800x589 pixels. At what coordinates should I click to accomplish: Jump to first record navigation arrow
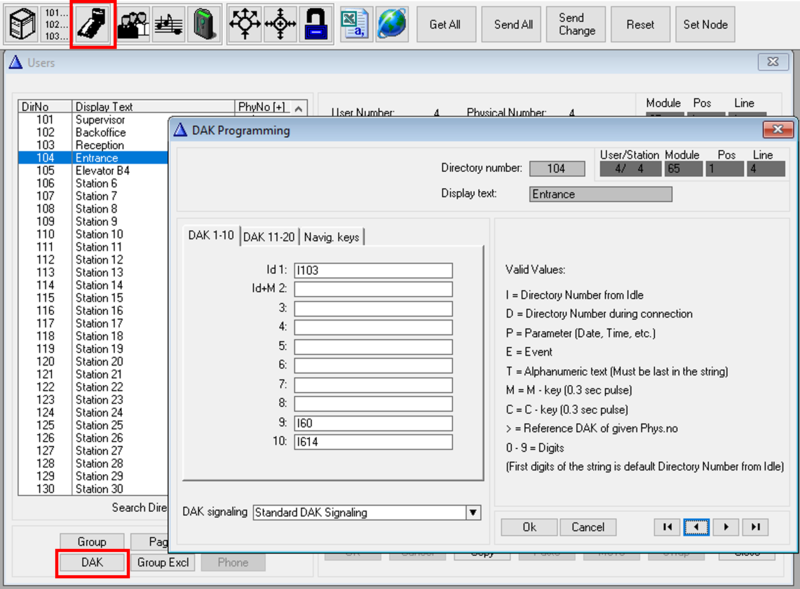[x=668, y=527]
